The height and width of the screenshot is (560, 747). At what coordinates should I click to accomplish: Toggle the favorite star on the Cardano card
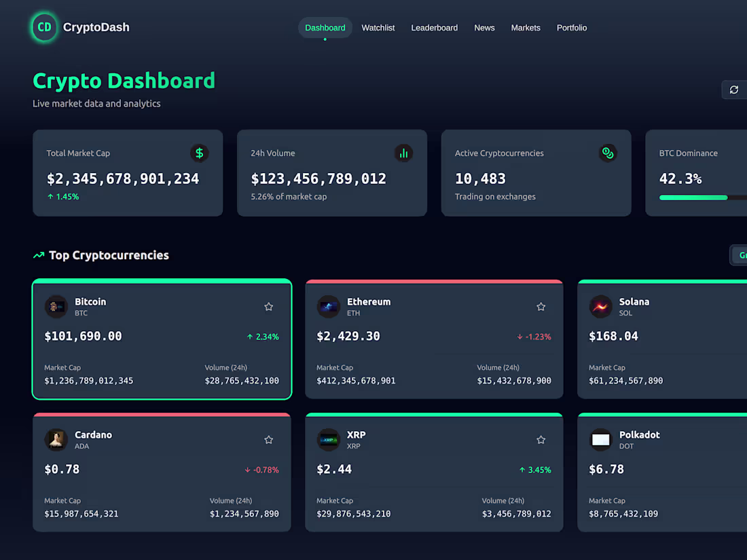(x=268, y=440)
